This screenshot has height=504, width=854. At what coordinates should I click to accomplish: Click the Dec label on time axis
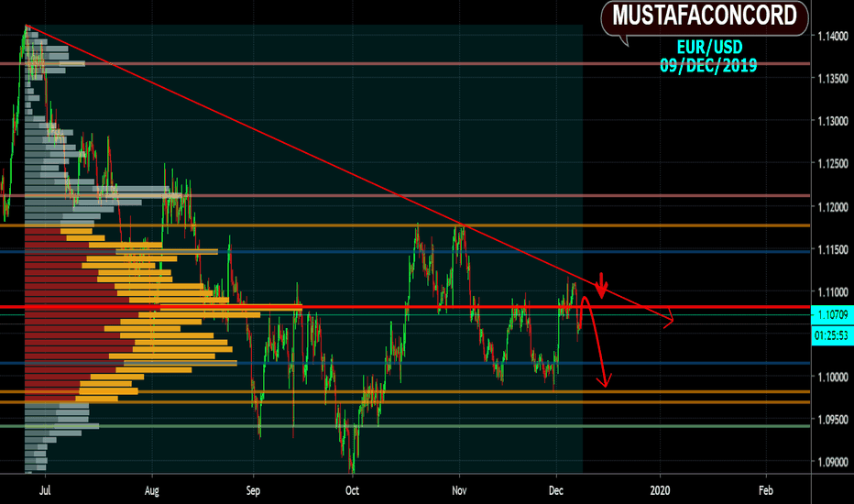tap(556, 490)
